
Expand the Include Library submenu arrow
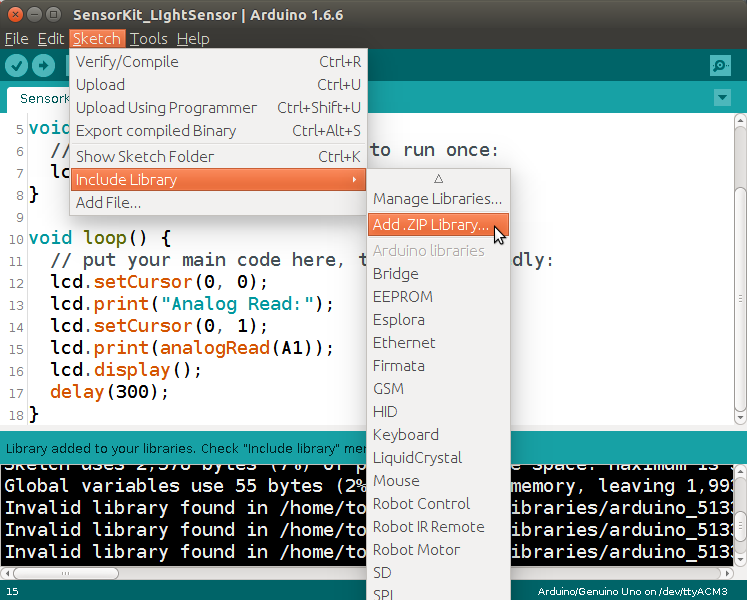coord(354,180)
